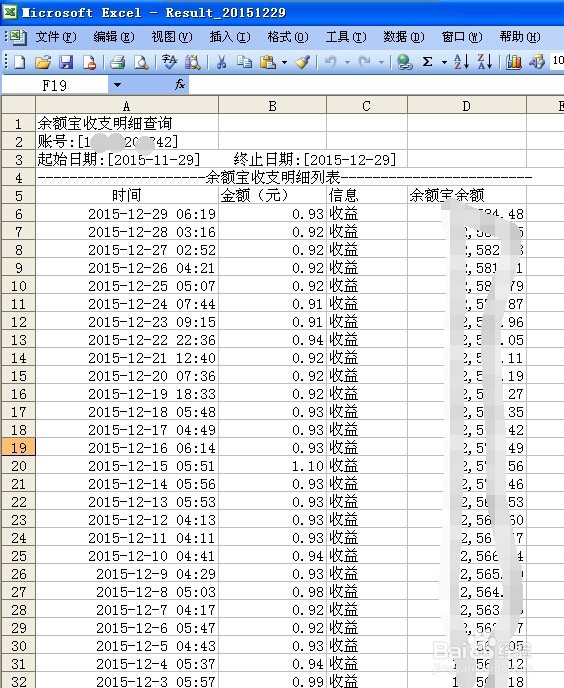The height and width of the screenshot is (688, 564).
Task: Cut selection with the scissors icon
Action: pos(222,62)
